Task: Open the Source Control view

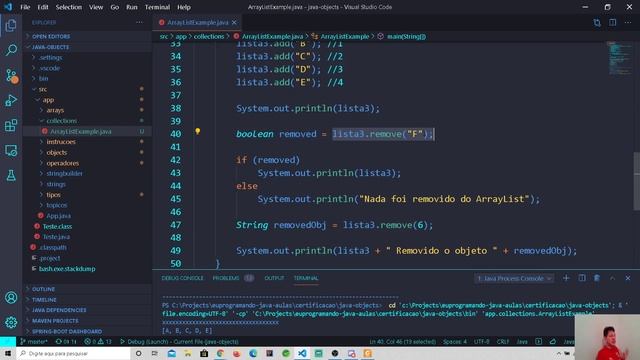Action: [11, 76]
